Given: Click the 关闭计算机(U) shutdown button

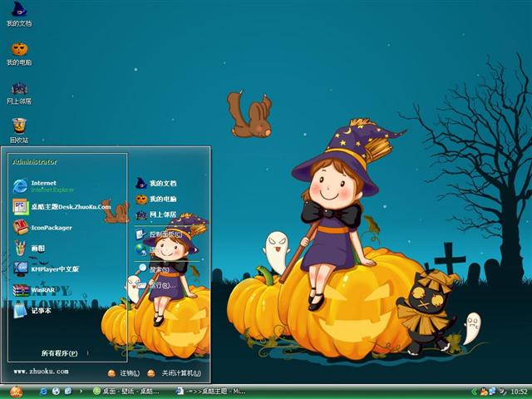Looking at the screenshot, I should 175,373.
